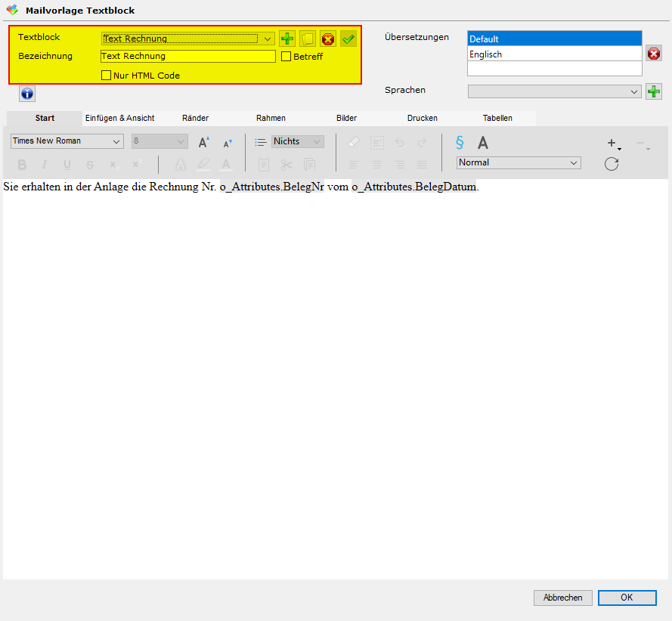Toggle Nur HTML Code checkbox
The image size is (672, 621).
pyautogui.click(x=107, y=76)
